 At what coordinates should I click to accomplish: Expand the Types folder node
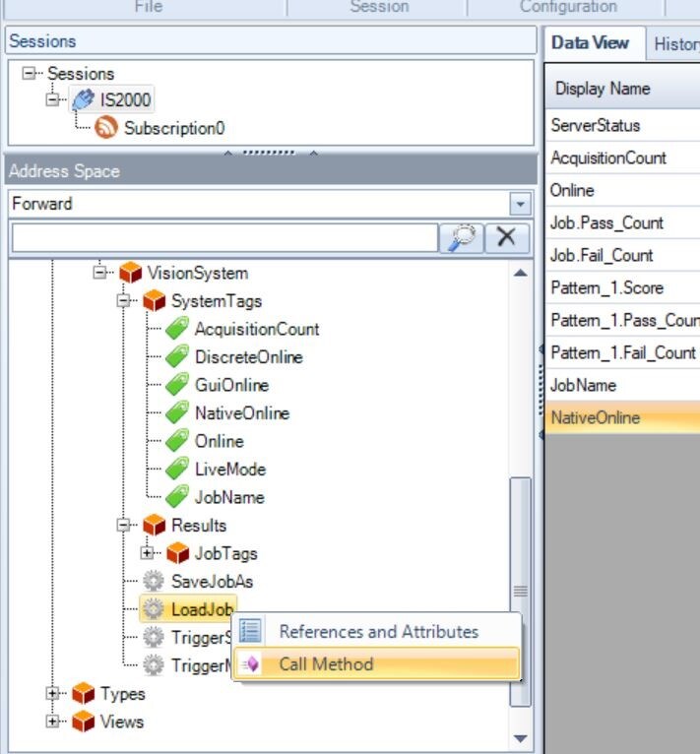pos(52,694)
